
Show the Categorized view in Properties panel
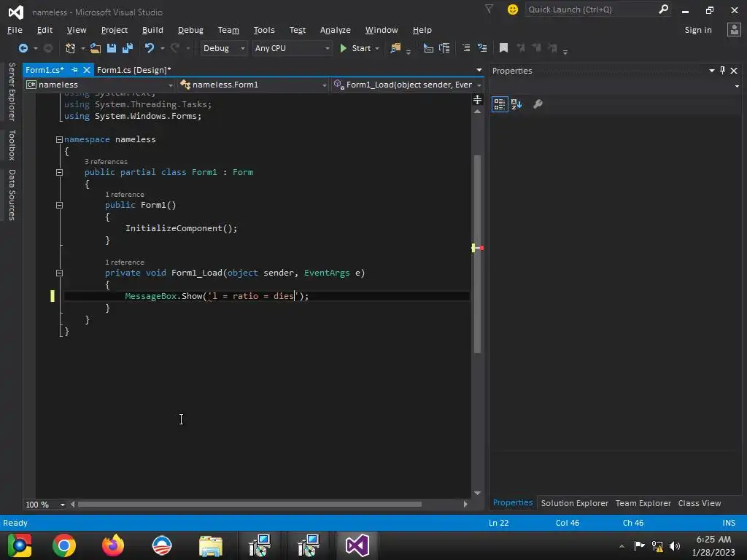(499, 104)
